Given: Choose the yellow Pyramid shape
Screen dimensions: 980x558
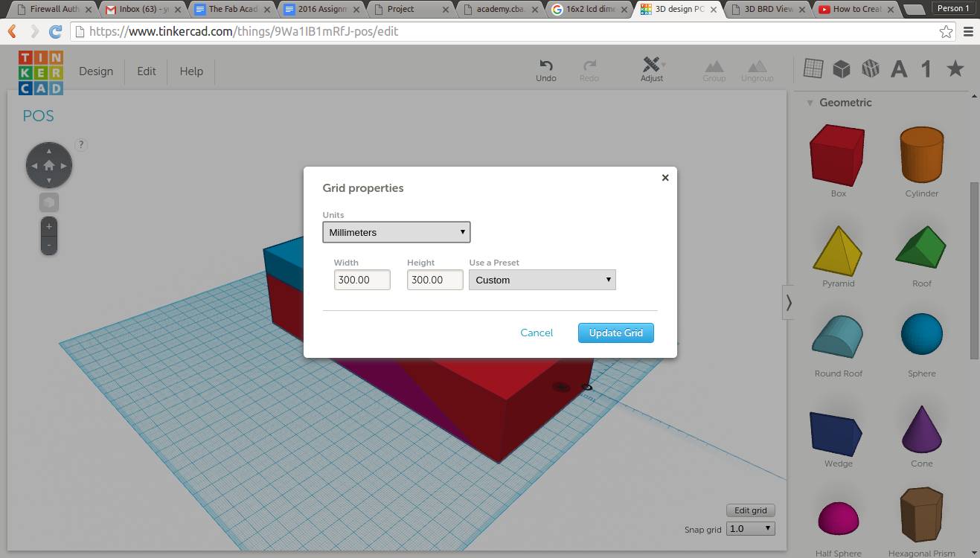Looking at the screenshot, I should (x=838, y=251).
